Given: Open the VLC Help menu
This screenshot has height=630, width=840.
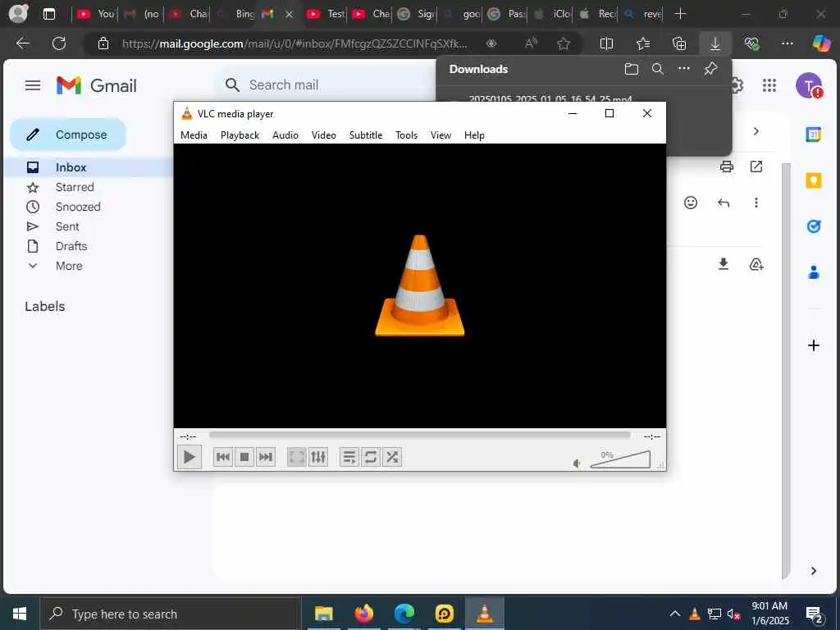Looking at the screenshot, I should tap(475, 135).
